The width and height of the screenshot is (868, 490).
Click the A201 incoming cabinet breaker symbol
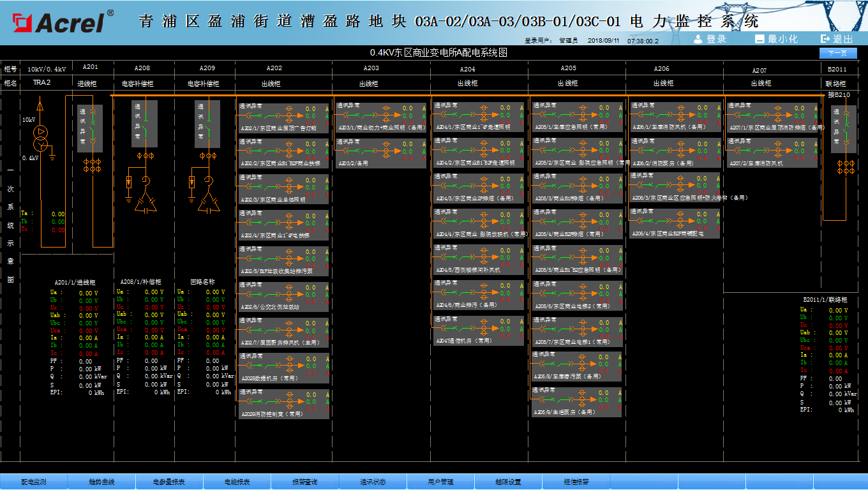[x=94, y=125]
